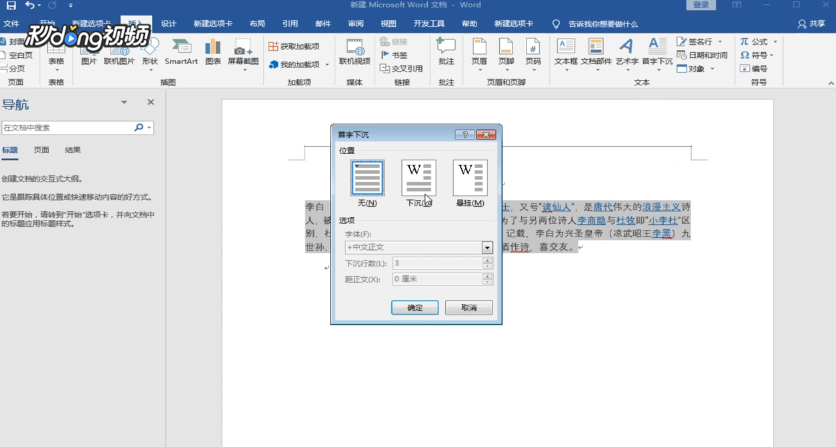Click the Save icon in title bar
The height and width of the screenshot is (447, 836).
[x=11, y=5]
